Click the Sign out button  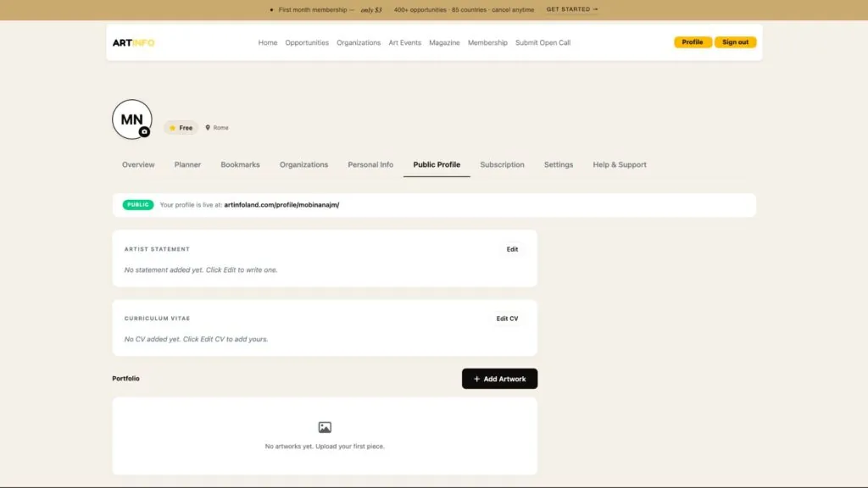coord(735,42)
